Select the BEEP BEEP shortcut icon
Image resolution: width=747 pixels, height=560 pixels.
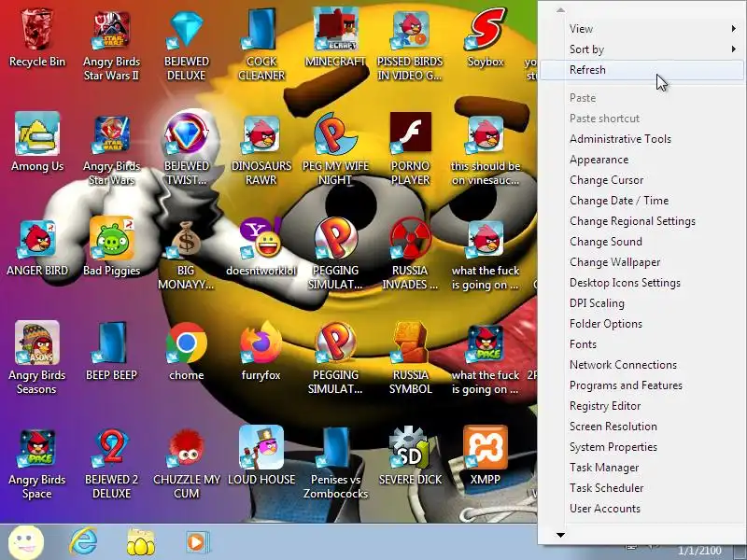tap(111, 343)
